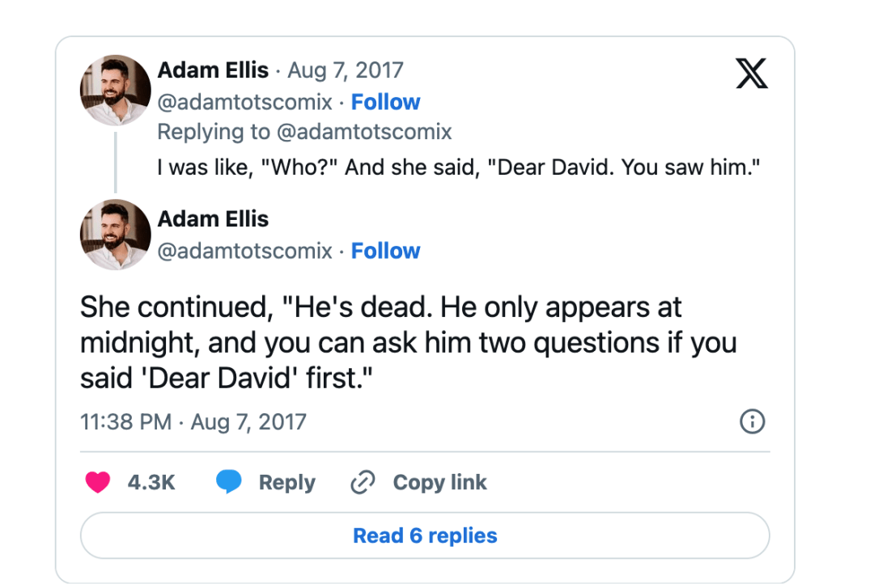Click the @adamtotscomix handle on the main tweet

(x=244, y=251)
